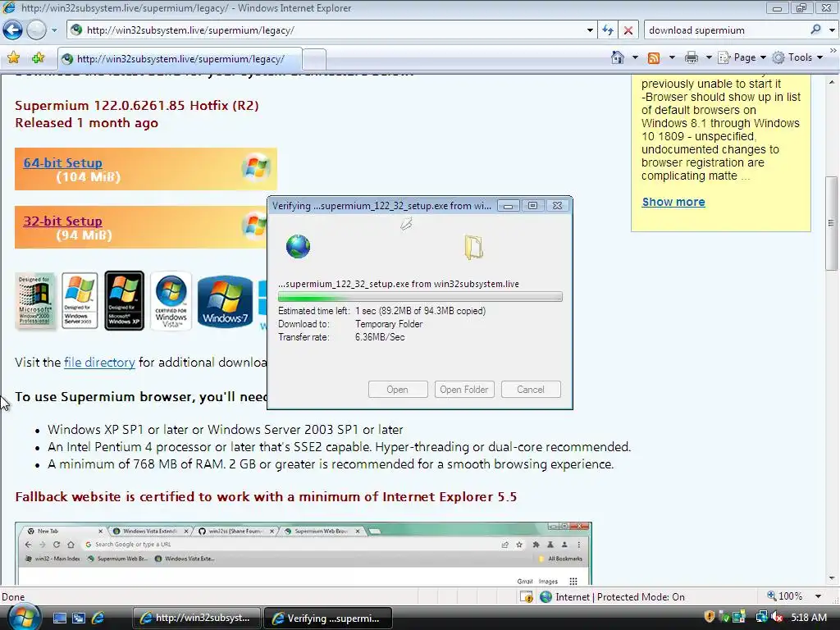Click the muted volume tray icon
Viewport: 840px width, 630px height.
tap(777, 618)
